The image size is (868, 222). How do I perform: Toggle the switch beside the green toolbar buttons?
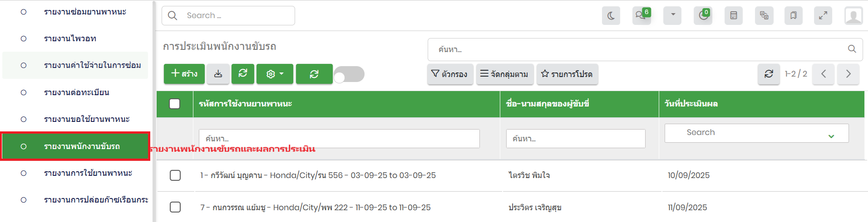tap(349, 74)
